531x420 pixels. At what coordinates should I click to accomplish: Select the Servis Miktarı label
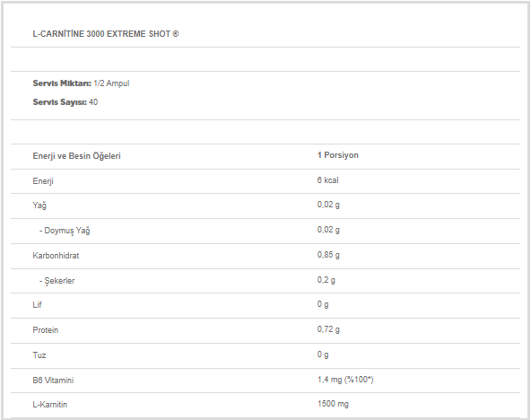tap(62, 83)
